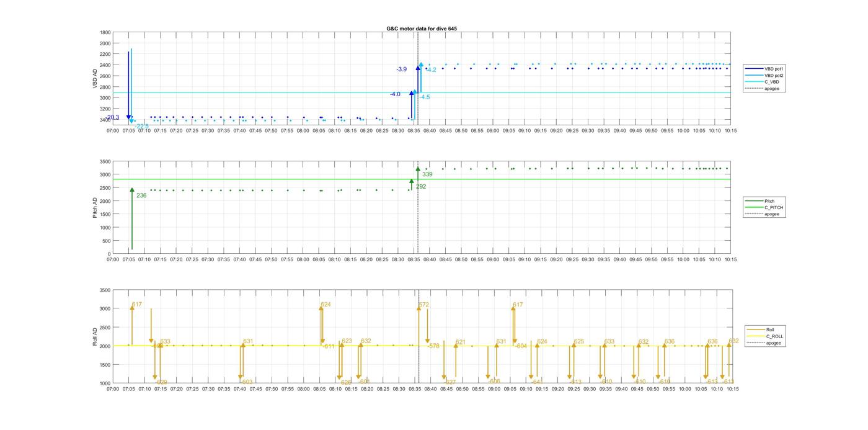Click the "292" annotation in the Pitch plot
Viewport: 868px width, 430px height.
click(x=421, y=187)
